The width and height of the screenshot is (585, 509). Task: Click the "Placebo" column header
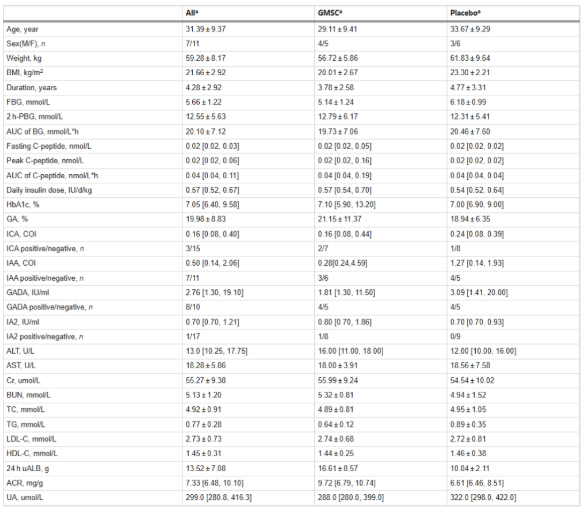pos(465,13)
